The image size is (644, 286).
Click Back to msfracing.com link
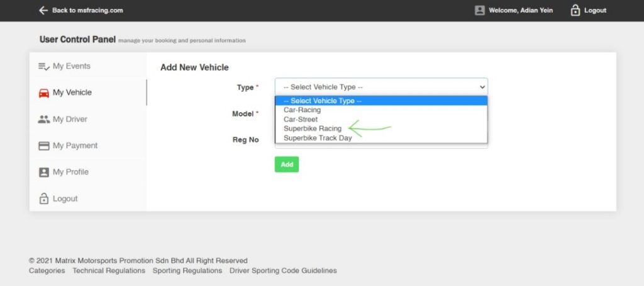(x=87, y=10)
